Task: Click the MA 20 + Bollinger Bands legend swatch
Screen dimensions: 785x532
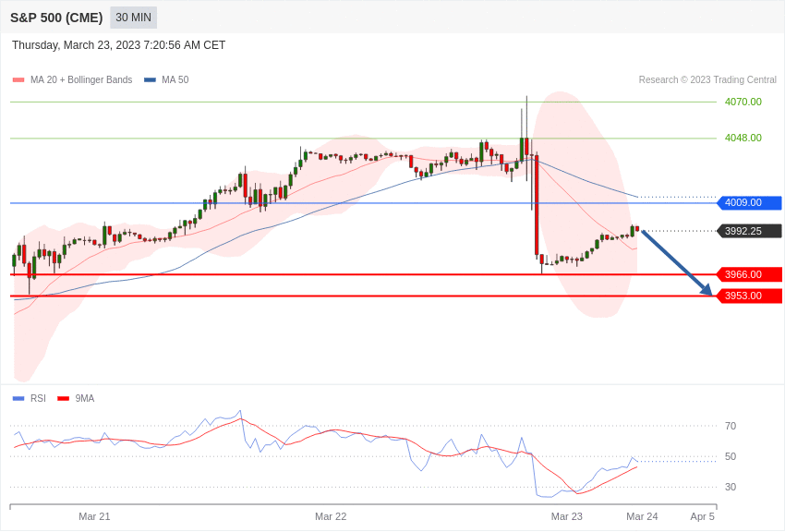Action: 18,80
